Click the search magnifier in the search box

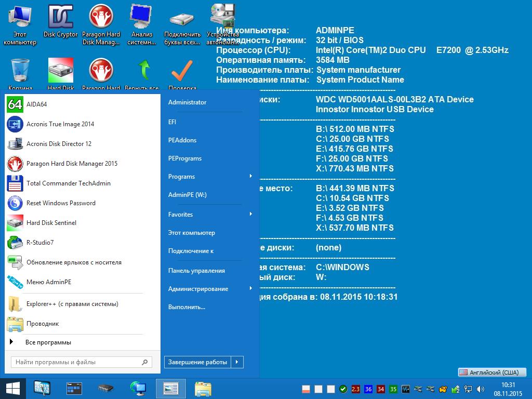point(145,362)
